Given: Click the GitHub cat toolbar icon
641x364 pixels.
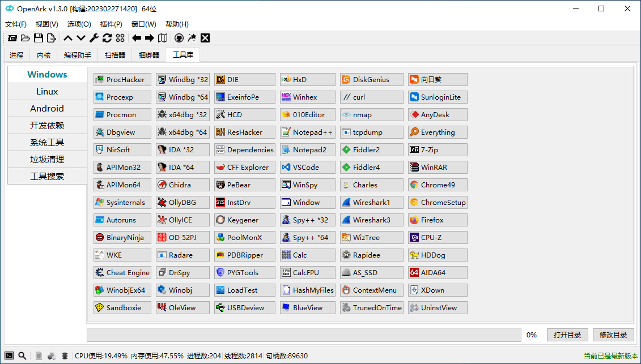Looking at the screenshot, I should [x=179, y=38].
